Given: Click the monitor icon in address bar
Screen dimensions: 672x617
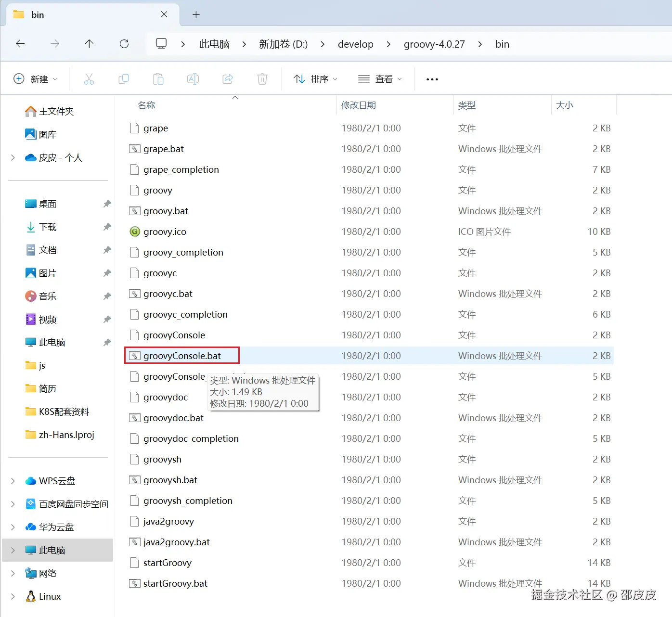Looking at the screenshot, I should point(161,44).
